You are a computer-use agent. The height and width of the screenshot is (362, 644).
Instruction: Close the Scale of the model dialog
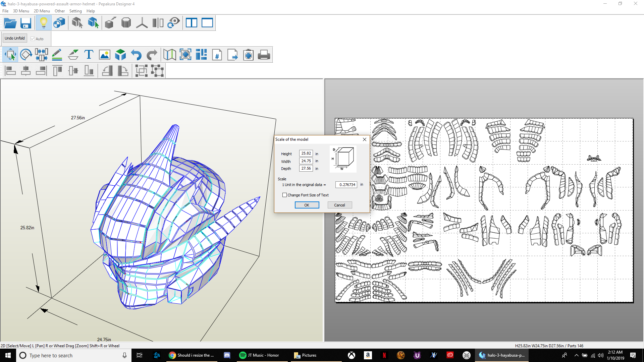tap(365, 139)
